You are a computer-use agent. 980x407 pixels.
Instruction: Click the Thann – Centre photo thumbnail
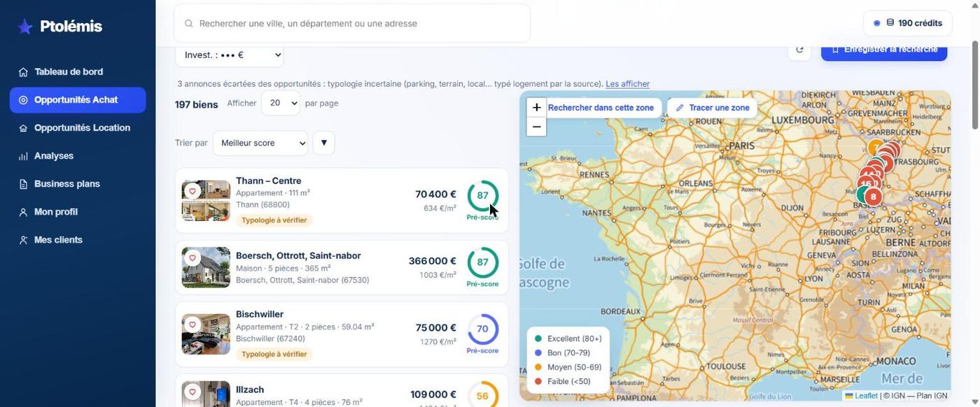pyautogui.click(x=206, y=201)
